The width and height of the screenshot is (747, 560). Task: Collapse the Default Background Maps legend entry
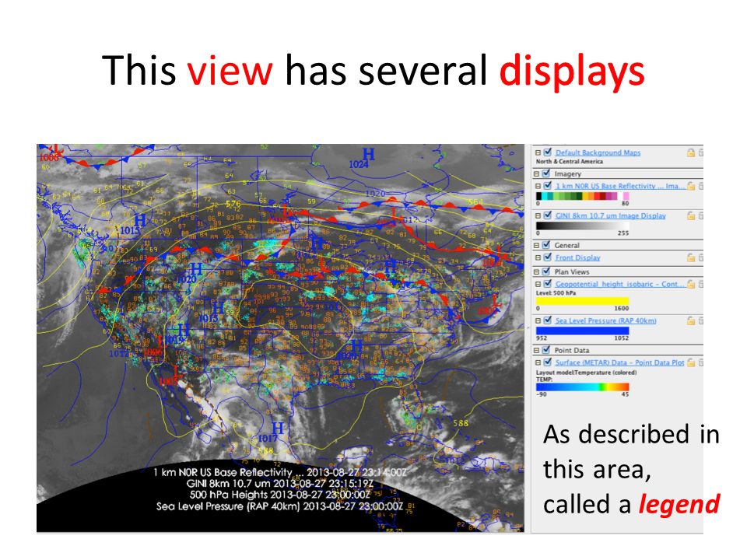(x=538, y=153)
